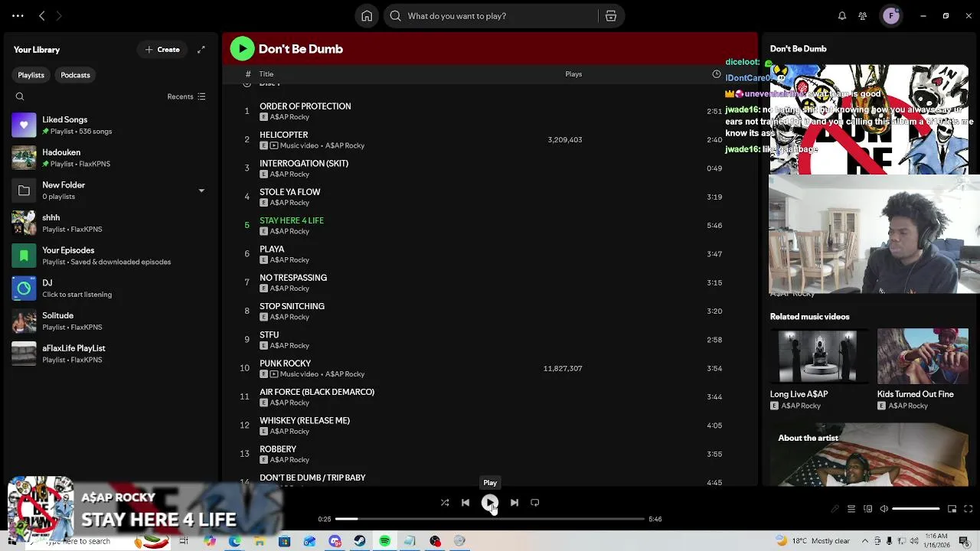Open the Recents sort dropdown
980x551 pixels.
[186, 96]
